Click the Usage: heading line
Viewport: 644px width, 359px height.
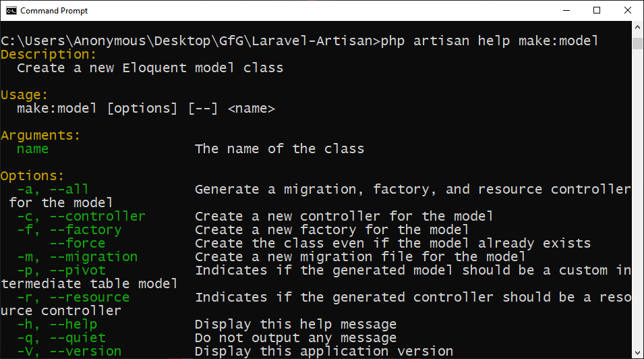24,94
